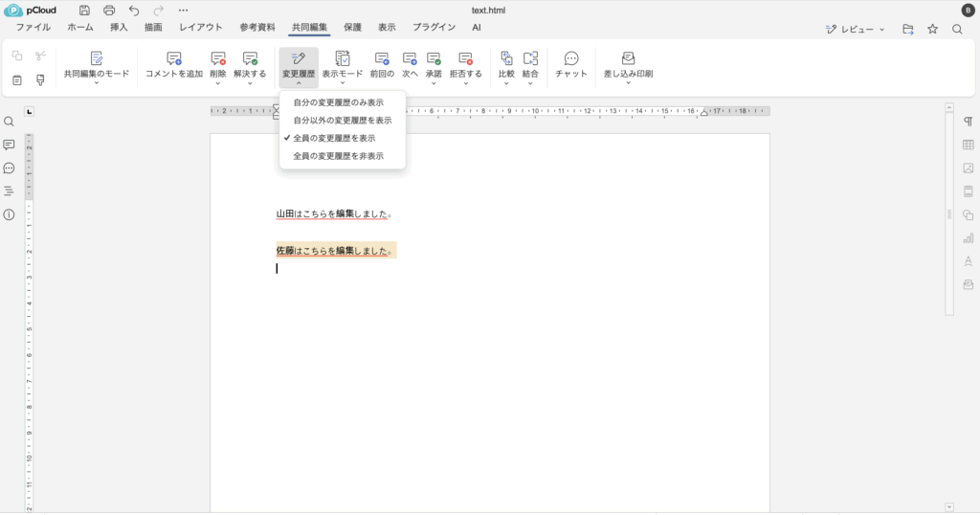The width and height of the screenshot is (980, 515).
Task: Expand 承諾 accept dropdown
Action: tap(434, 83)
